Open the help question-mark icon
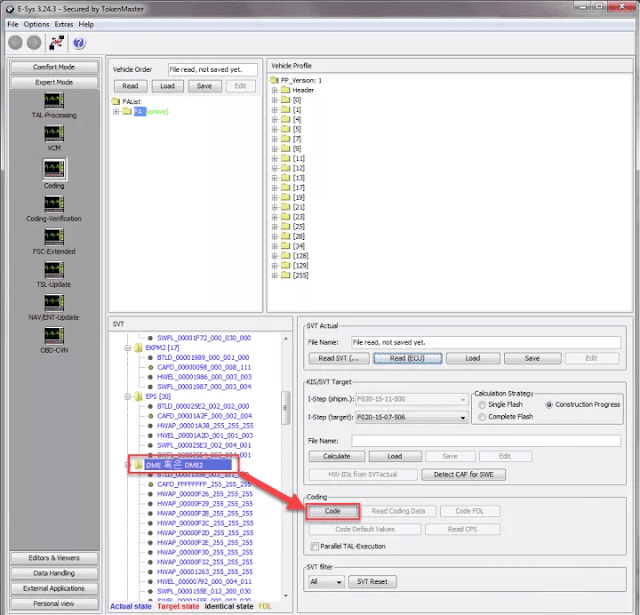 point(79,42)
